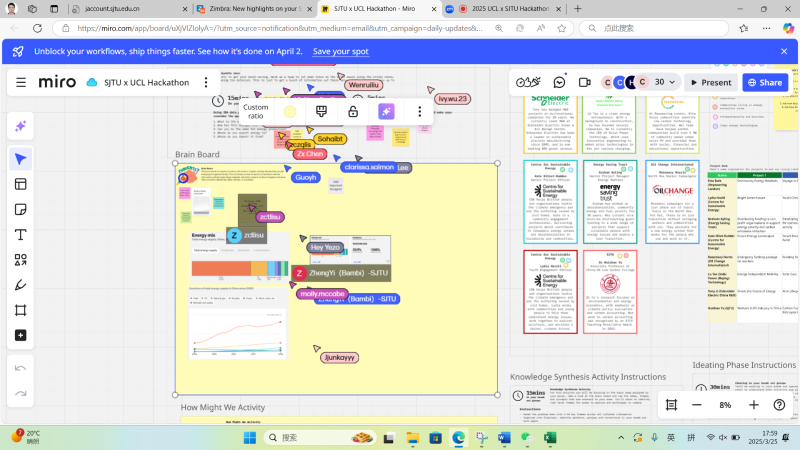Switch to 2025 UCL x SJTU Hackathon tab
The image size is (800, 450).
(504, 9)
